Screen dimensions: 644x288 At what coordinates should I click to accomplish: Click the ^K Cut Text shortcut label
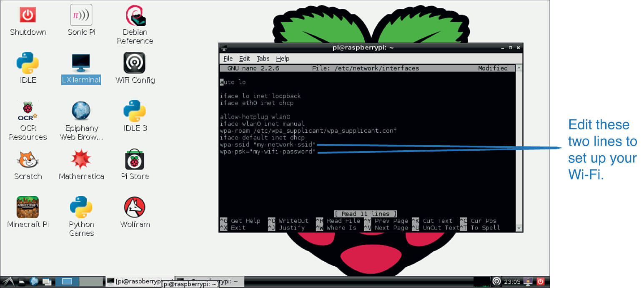tap(432, 221)
